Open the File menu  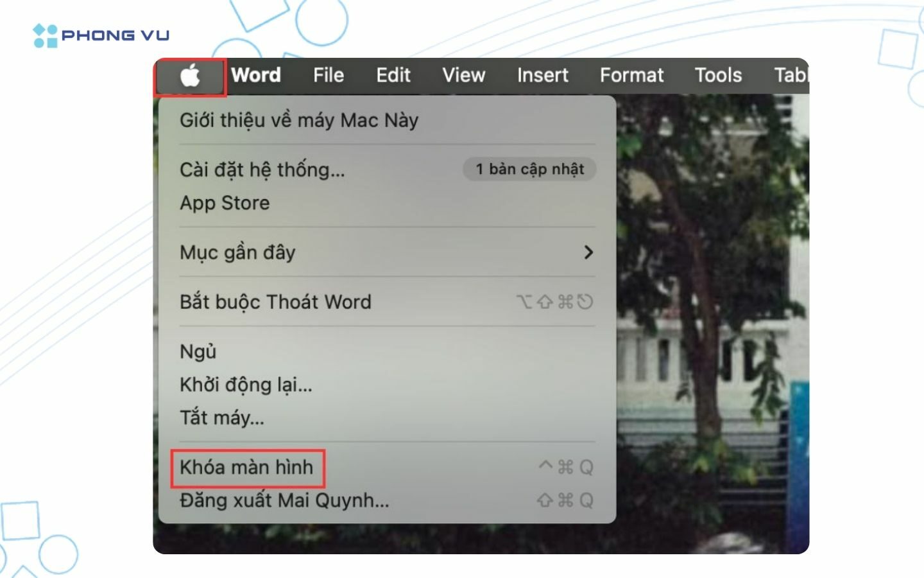point(329,75)
